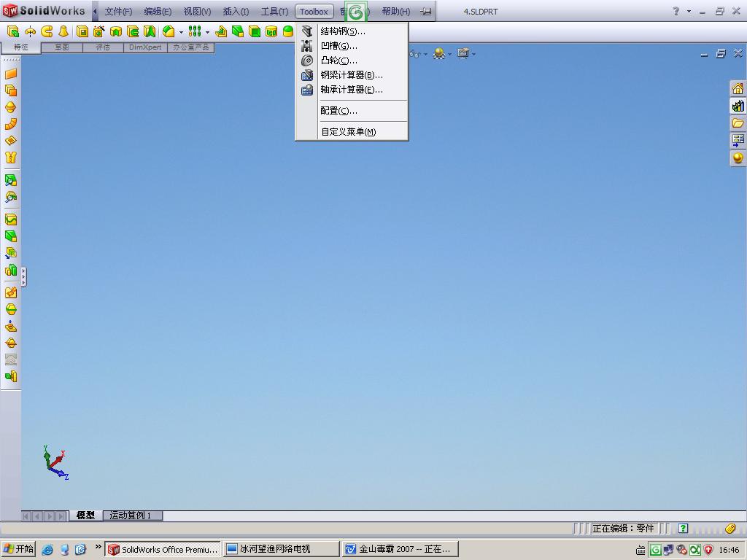Image resolution: width=747 pixels, height=560 pixels.
Task: Click the yellow-green Wrap feature icon
Action: click(220, 32)
